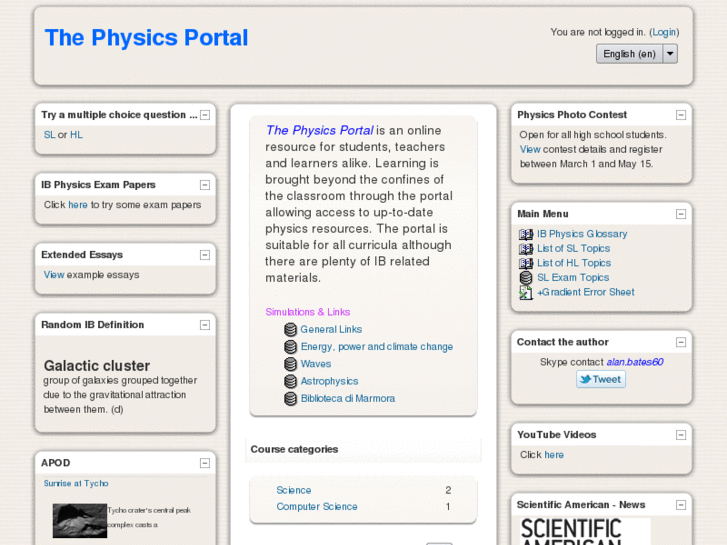Click The Physics Portal italic link in intro
The height and width of the screenshot is (545, 727).
319,130
